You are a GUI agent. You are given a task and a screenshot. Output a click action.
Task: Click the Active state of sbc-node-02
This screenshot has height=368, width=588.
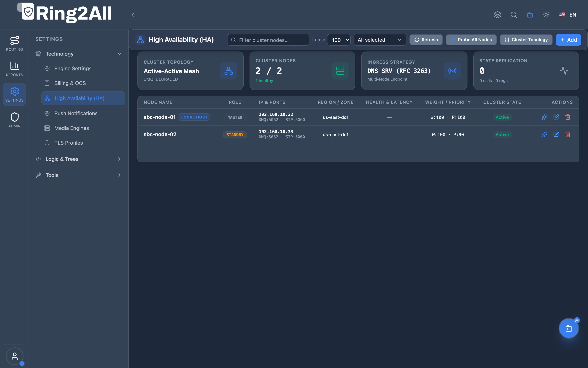[502, 135]
